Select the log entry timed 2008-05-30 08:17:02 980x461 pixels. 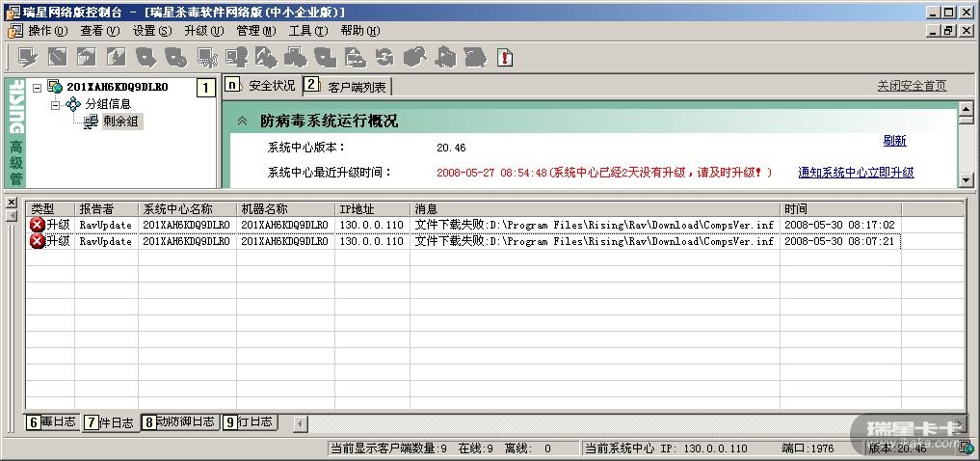tap(464, 225)
